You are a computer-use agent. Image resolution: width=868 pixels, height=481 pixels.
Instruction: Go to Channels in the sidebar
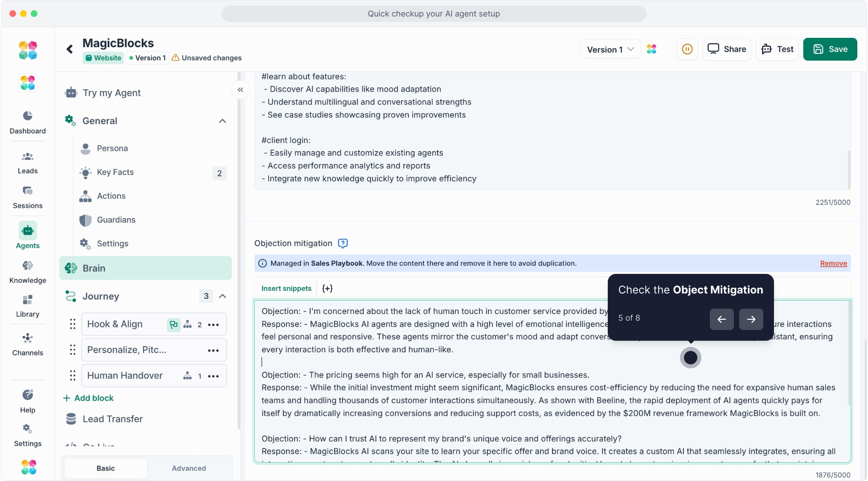tap(28, 344)
